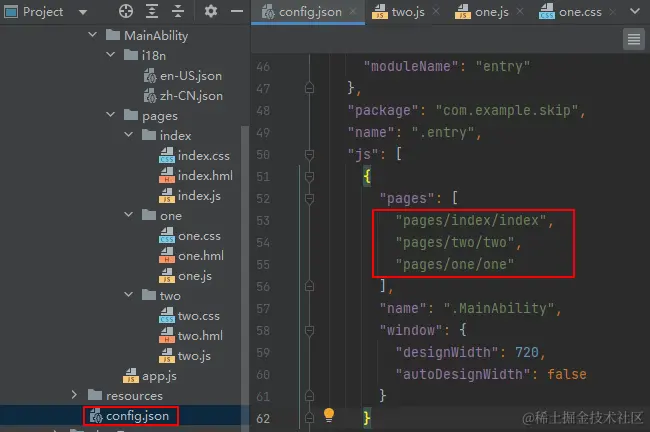Show hidden tabs via the chevron dropdown
Viewport: 650px width, 432px height.
(x=635, y=11)
